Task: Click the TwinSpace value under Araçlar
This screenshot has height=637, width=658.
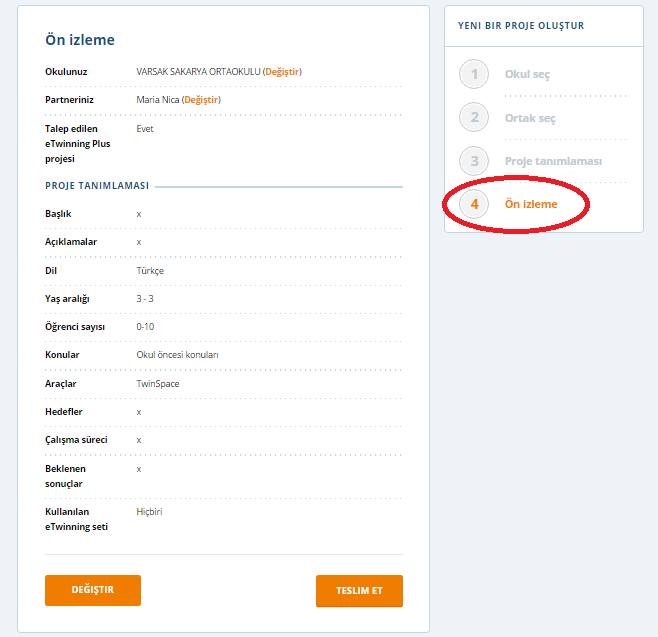Action: [158, 383]
